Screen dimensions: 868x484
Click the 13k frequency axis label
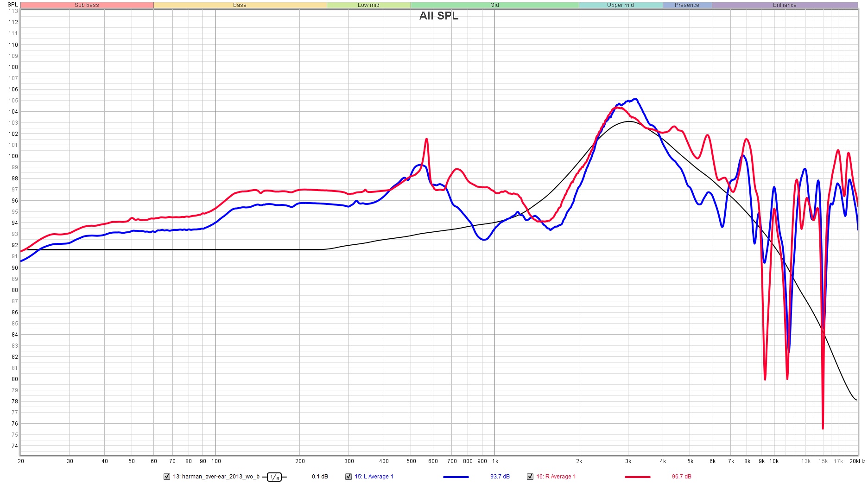coord(806,461)
